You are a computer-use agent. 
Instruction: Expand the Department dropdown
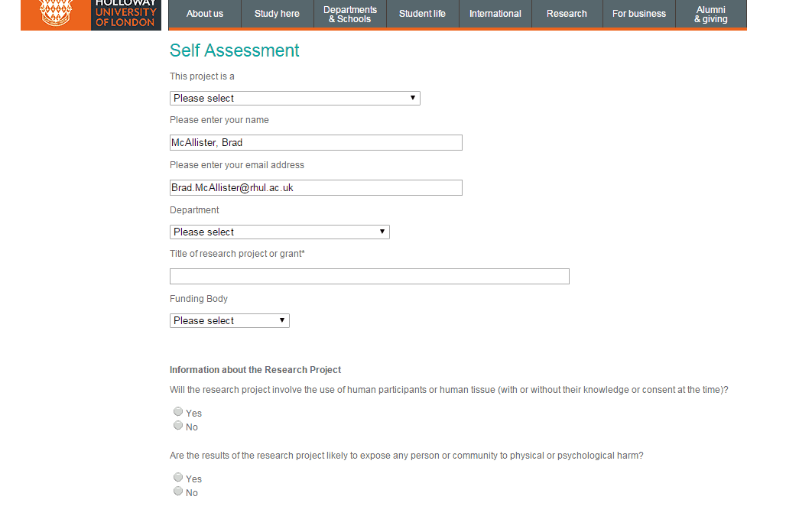coord(280,232)
